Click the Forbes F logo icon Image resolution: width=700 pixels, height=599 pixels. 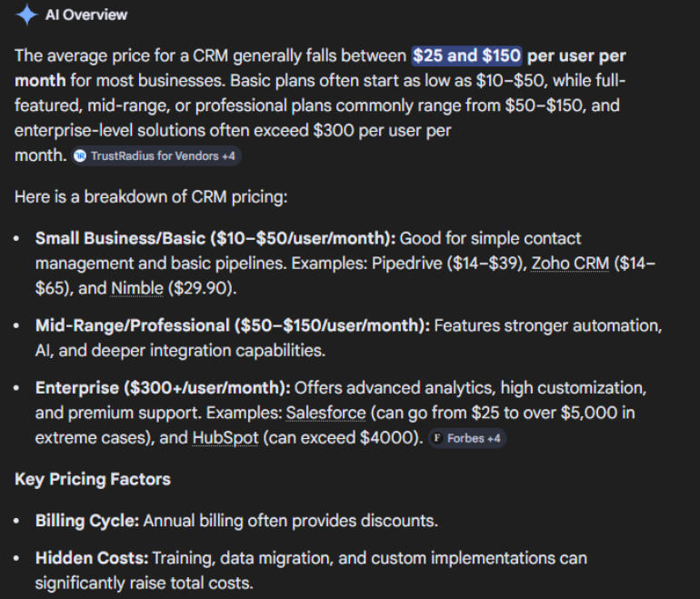tap(437, 438)
